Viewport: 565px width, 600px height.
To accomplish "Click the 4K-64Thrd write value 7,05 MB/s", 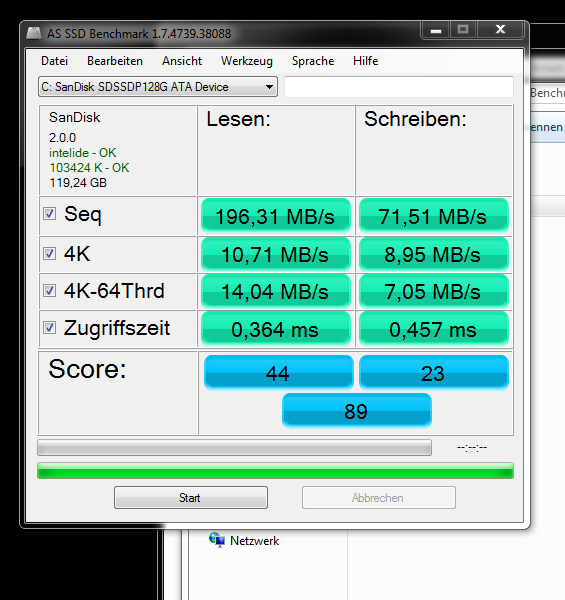I will [433, 291].
